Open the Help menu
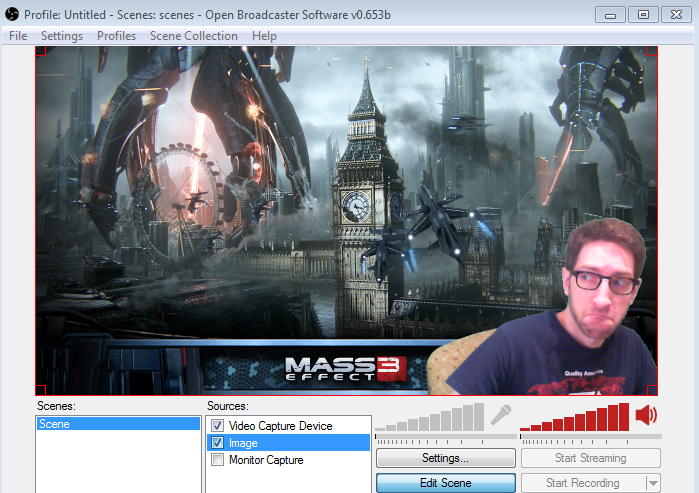 [x=264, y=36]
